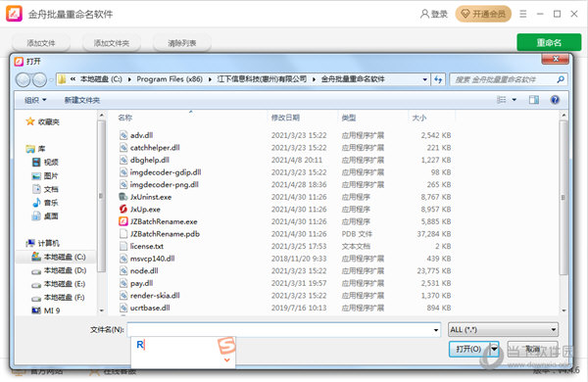
Task: Open the view options dropdown arrow
Action: tap(514, 100)
